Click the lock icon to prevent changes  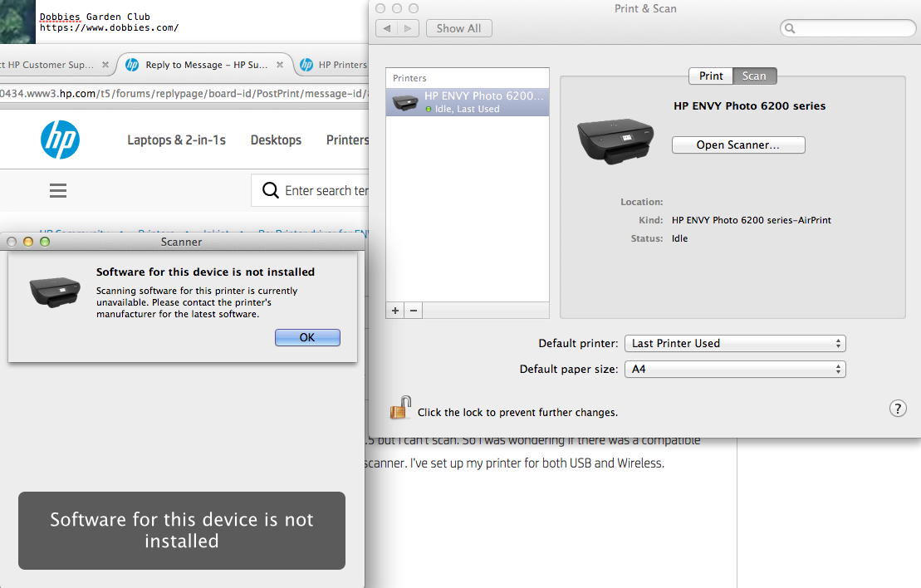click(400, 407)
